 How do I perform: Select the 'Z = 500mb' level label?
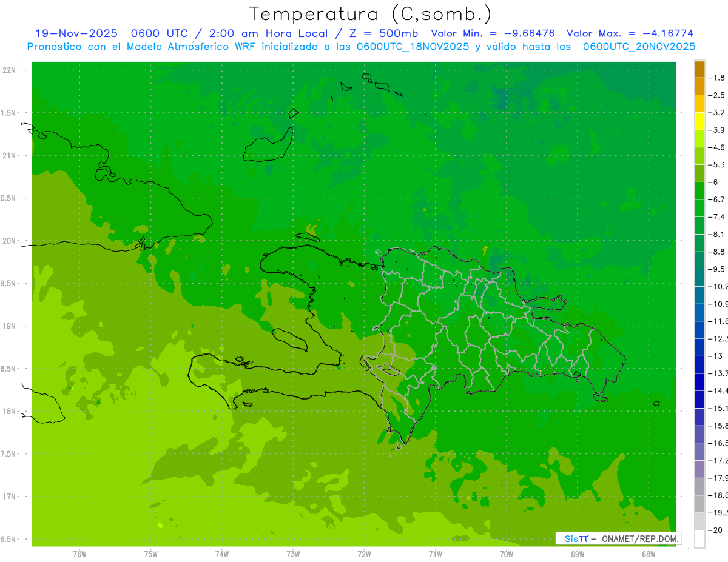(385, 33)
